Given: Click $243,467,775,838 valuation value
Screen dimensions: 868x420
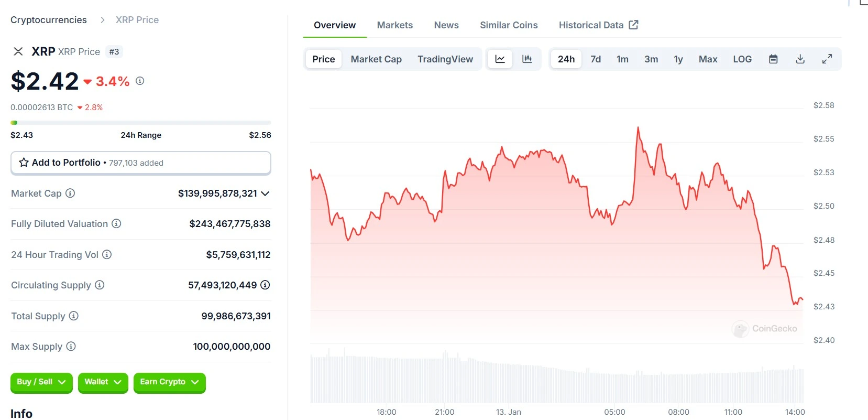Looking at the screenshot, I should (230, 224).
